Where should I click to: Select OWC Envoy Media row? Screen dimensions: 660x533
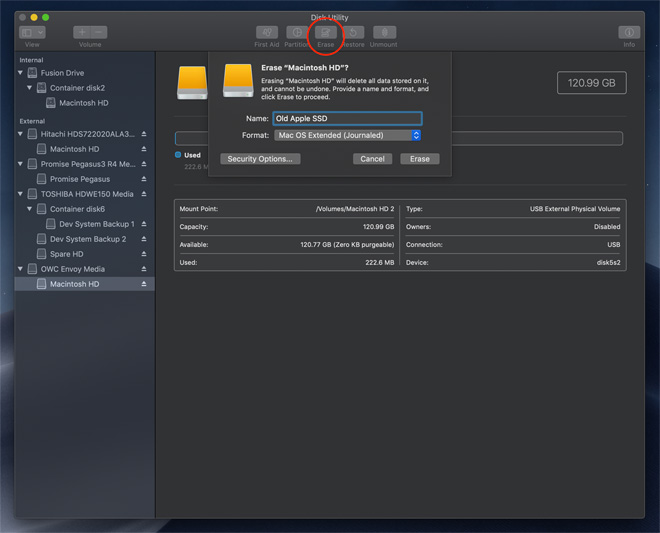pos(85,269)
